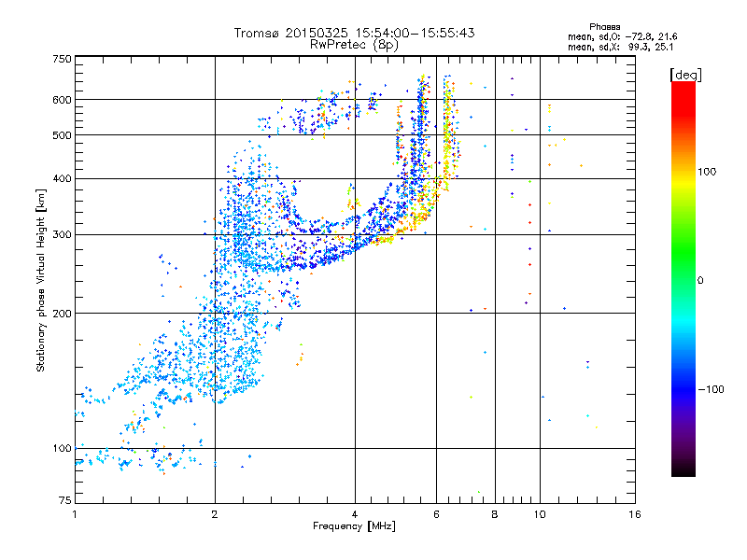The width and height of the screenshot is (747, 560).
Task: Click the y-axis tick label '100'
Action: [x=62, y=448]
